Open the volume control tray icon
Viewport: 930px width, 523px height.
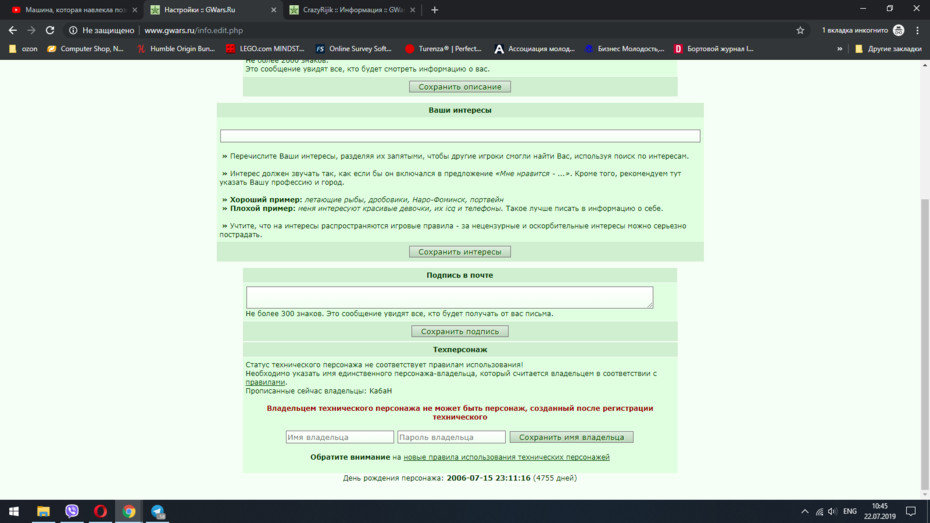[x=833, y=511]
